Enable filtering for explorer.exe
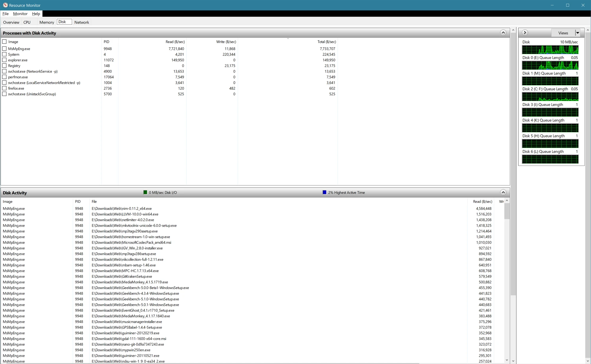Viewport: 591px width, 364px height. click(4, 60)
